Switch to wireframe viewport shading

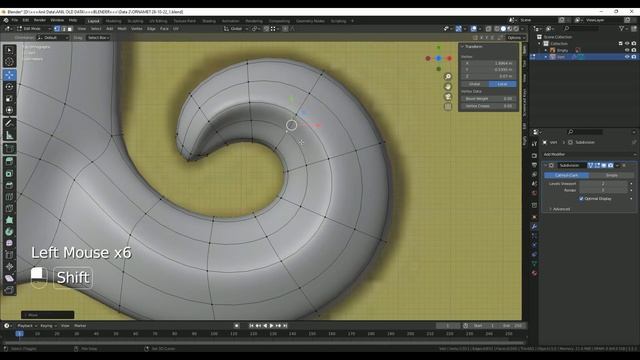pos(497,29)
